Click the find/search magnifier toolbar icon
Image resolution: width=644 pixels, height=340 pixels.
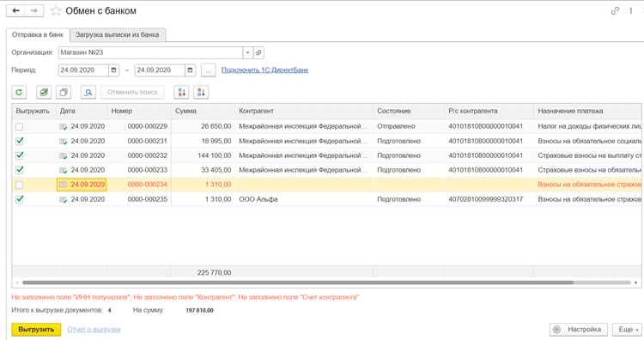pyautogui.click(x=88, y=93)
